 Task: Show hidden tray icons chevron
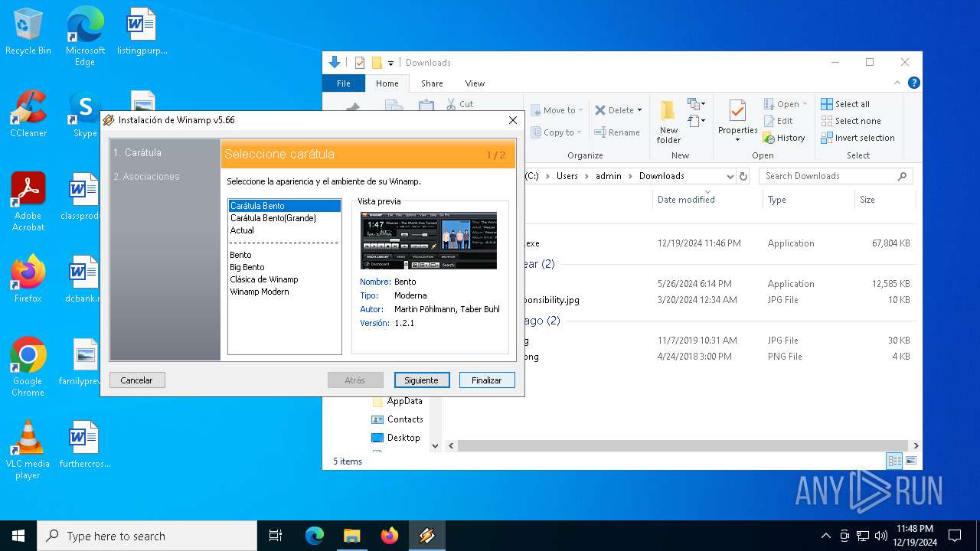pyautogui.click(x=825, y=536)
